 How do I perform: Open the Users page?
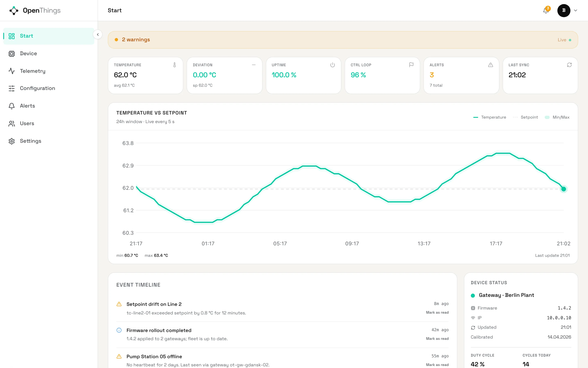[49, 123]
